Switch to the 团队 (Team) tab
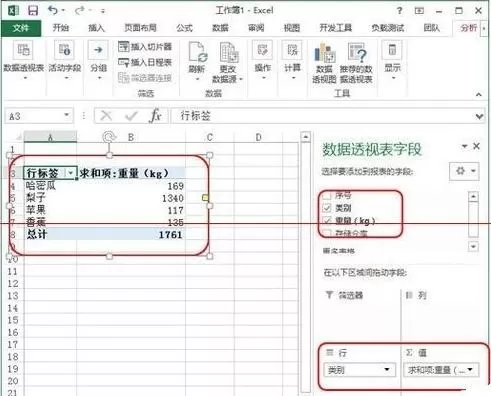491x396 pixels. 432,28
